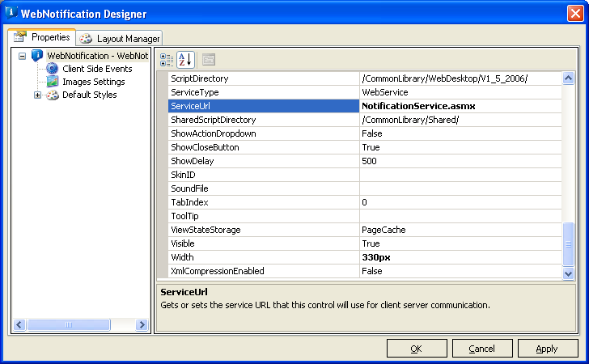Click the WebNotification root node icon
589x364 pixels.
click(37, 56)
